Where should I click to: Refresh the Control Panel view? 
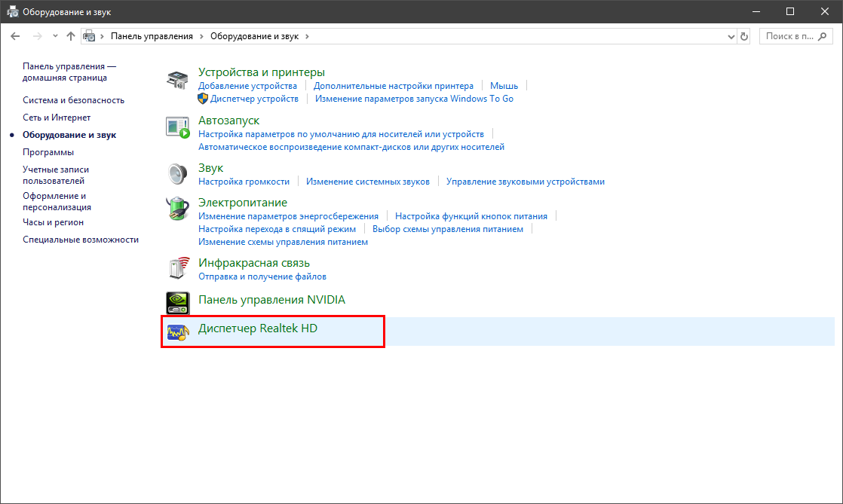[744, 36]
